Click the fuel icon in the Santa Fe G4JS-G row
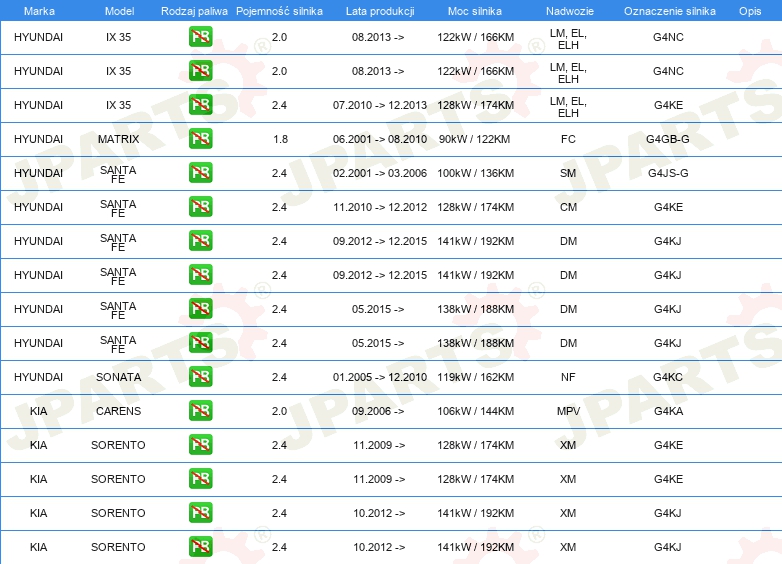Viewport: 782px width, 564px height. click(x=200, y=173)
